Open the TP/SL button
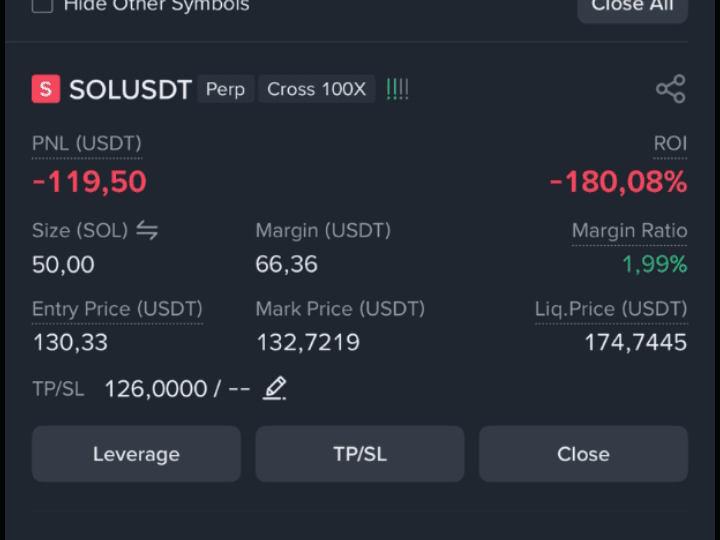The width and height of the screenshot is (720, 540). pos(360,454)
